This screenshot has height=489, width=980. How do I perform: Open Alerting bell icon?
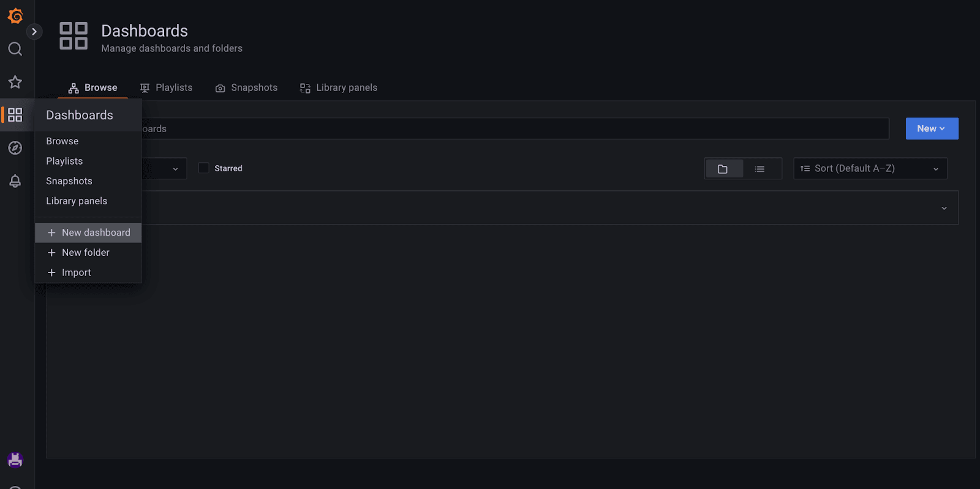(15, 181)
